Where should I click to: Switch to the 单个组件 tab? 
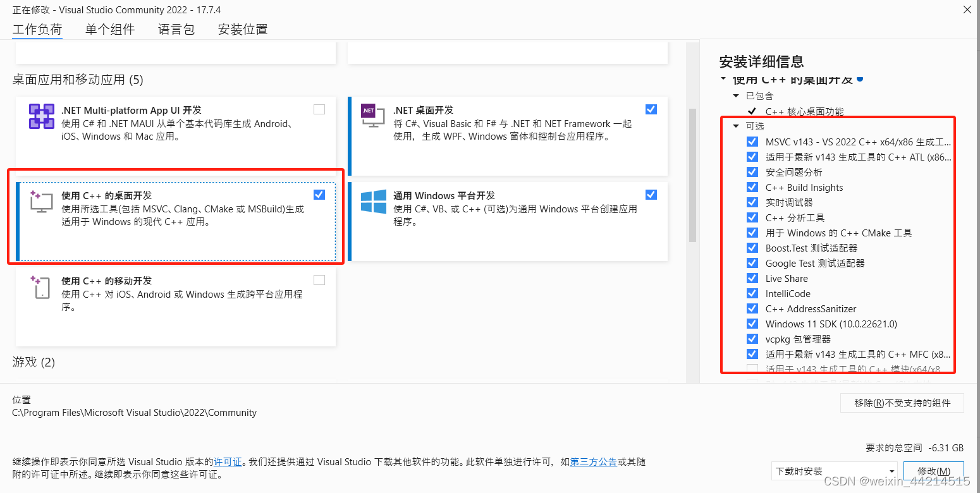click(110, 29)
